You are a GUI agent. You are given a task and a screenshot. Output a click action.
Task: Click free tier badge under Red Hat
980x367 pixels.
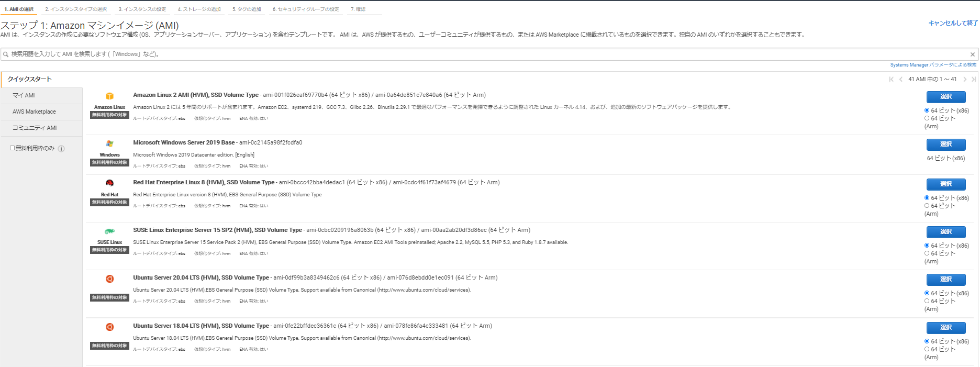[109, 203]
